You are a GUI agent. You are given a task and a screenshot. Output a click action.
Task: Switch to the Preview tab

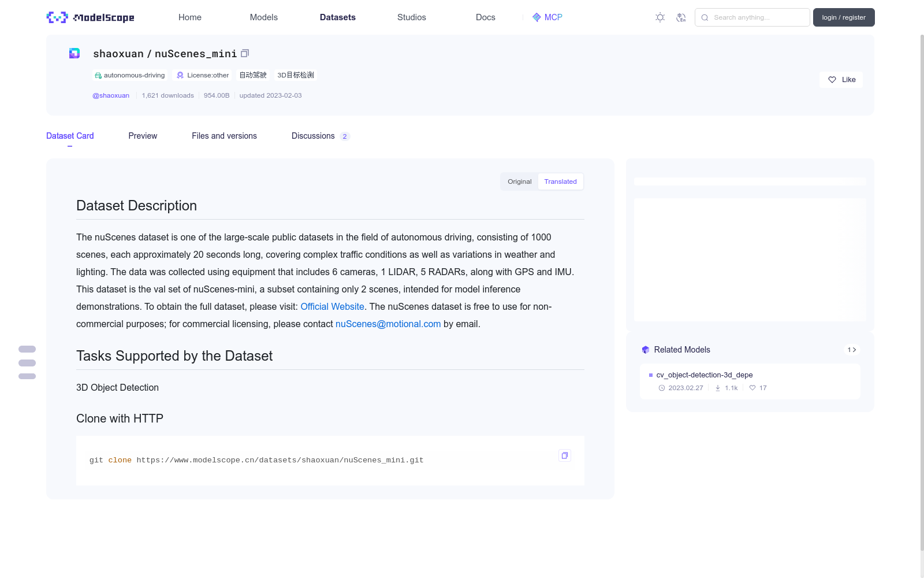point(143,136)
